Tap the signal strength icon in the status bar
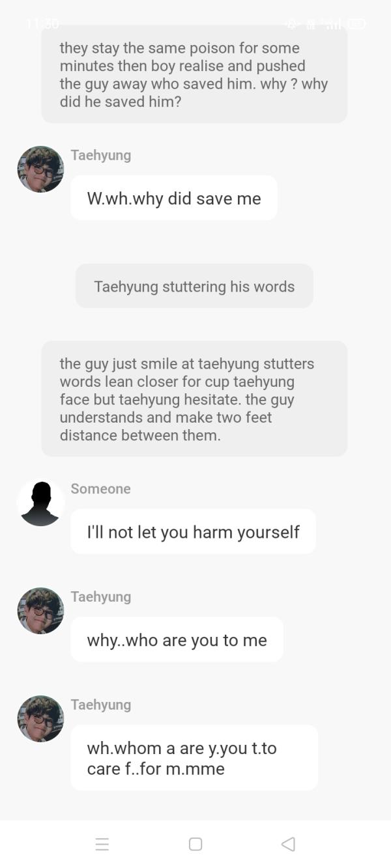Image resolution: width=391 pixels, height=868 pixels. click(333, 24)
